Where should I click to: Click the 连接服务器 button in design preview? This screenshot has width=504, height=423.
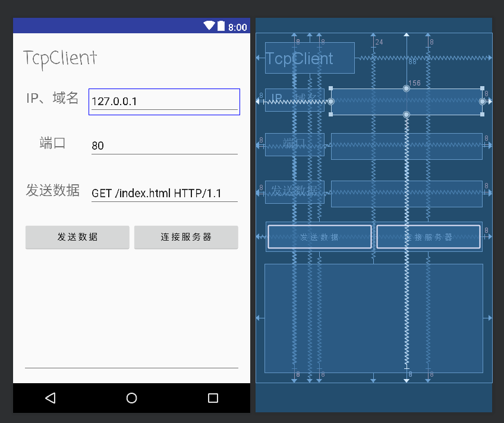(x=186, y=237)
